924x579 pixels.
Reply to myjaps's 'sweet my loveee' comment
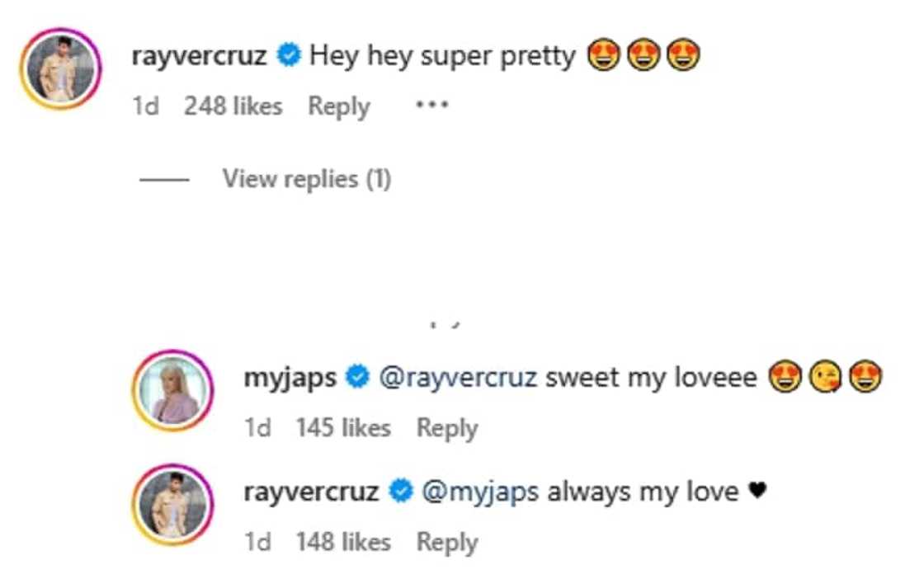447,428
